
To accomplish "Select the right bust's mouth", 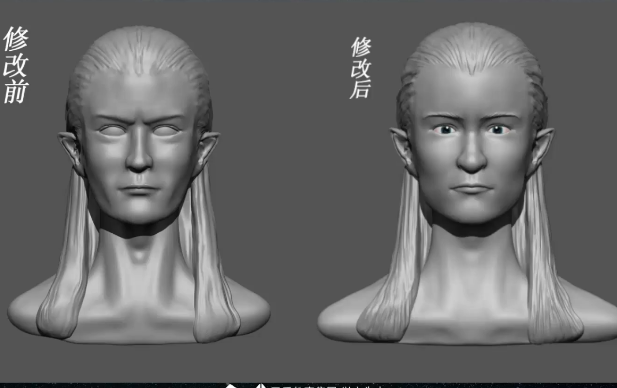I will point(472,189).
